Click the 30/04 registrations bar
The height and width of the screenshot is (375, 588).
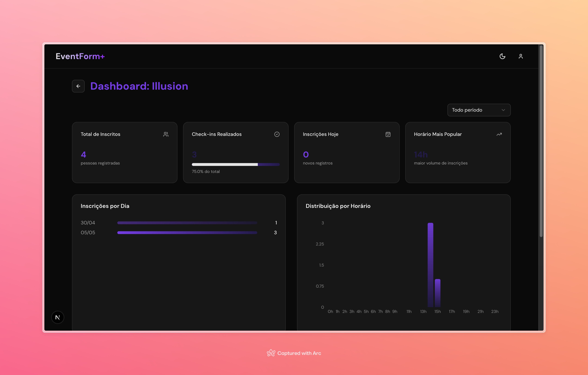[187, 223]
